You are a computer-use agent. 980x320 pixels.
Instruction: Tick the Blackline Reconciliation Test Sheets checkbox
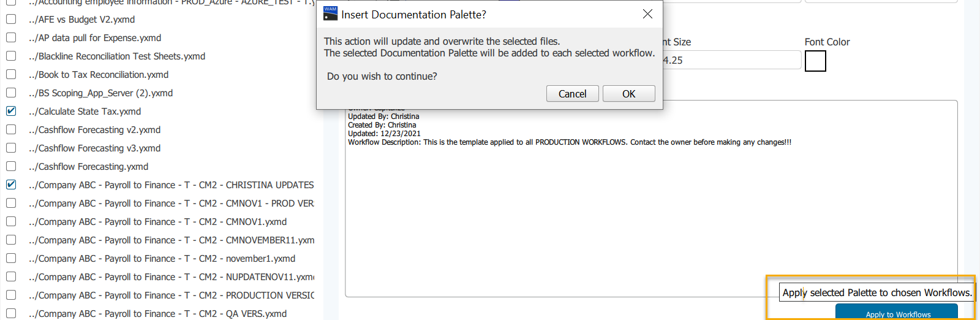[11, 56]
